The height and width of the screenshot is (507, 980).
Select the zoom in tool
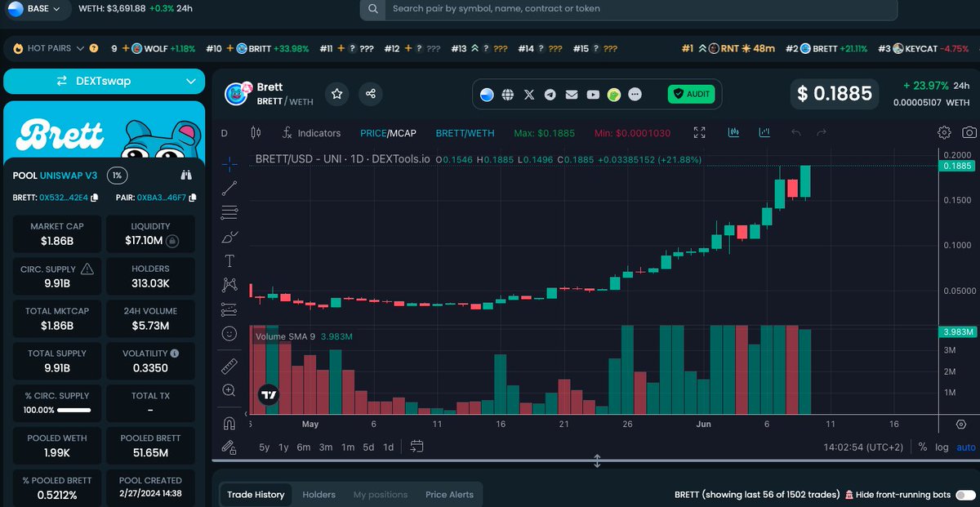pyautogui.click(x=229, y=390)
